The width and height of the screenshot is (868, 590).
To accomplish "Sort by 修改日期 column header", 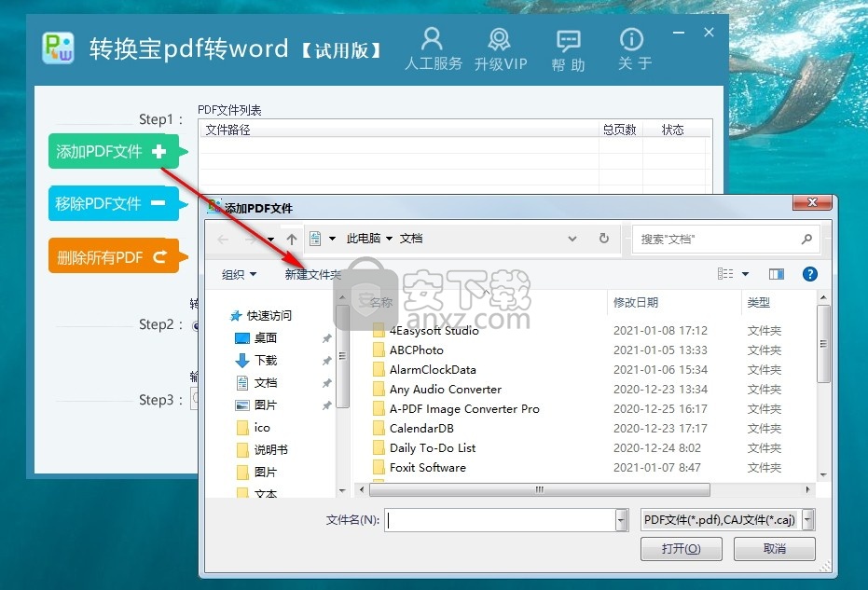I will click(x=636, y=302).
